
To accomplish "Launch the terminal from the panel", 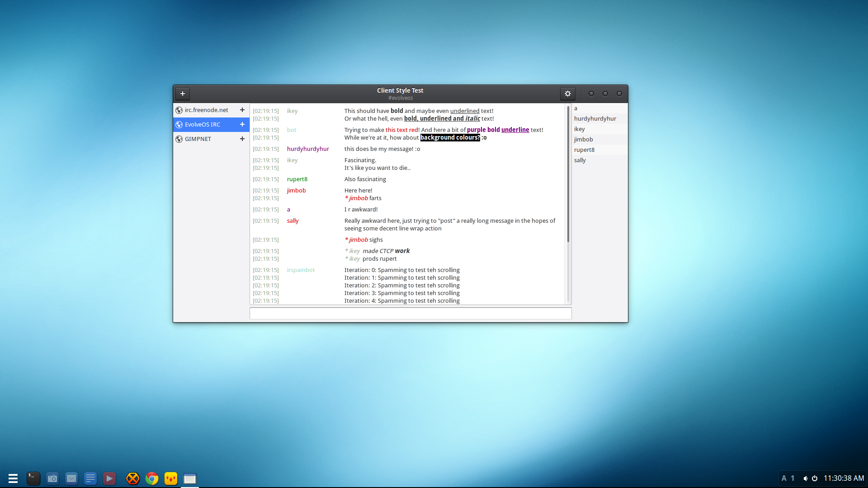I will (x=33, y=479).
